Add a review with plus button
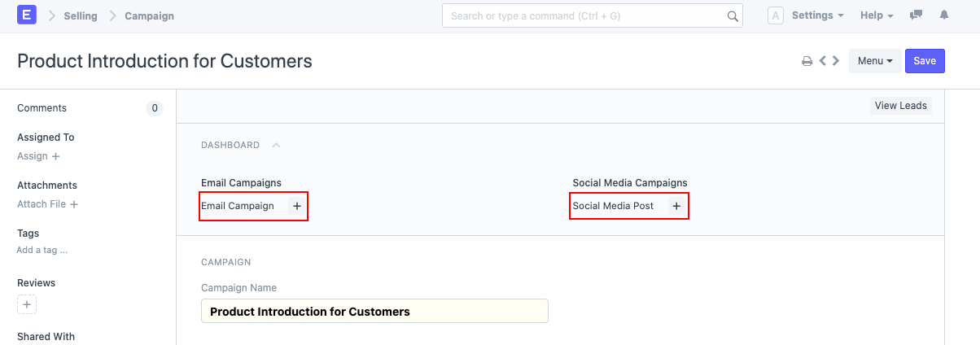Screen dimensions: 980x345 click(x=27, y=304)
